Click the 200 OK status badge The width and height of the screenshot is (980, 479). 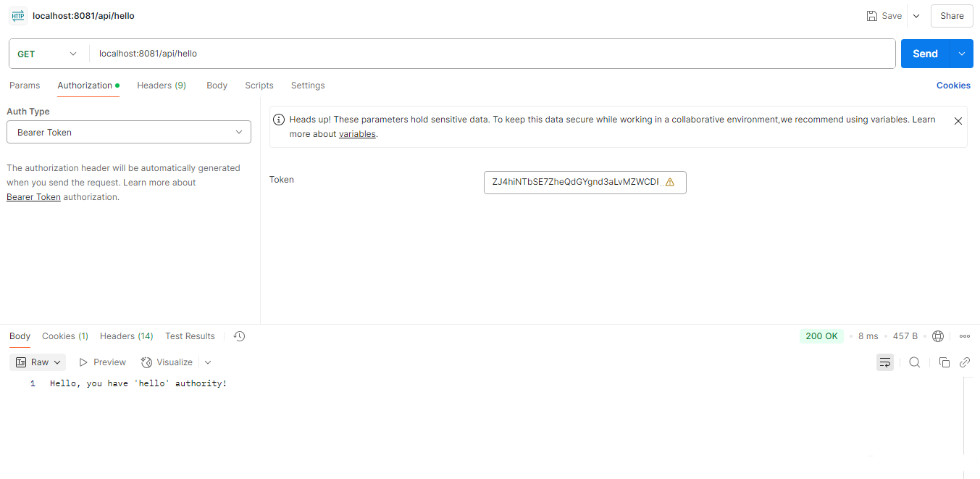coord(821,336)
